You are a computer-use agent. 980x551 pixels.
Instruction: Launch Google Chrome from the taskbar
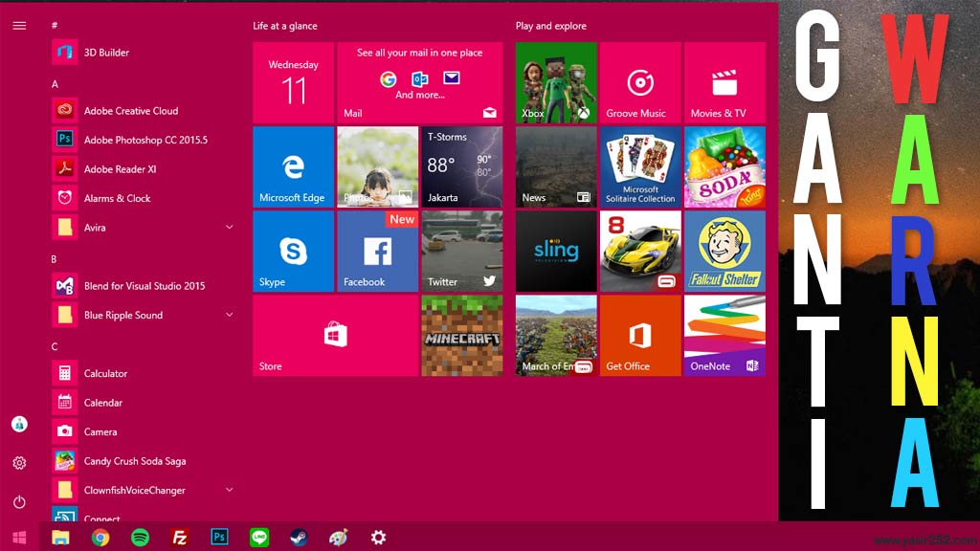(x=100, y=538)
